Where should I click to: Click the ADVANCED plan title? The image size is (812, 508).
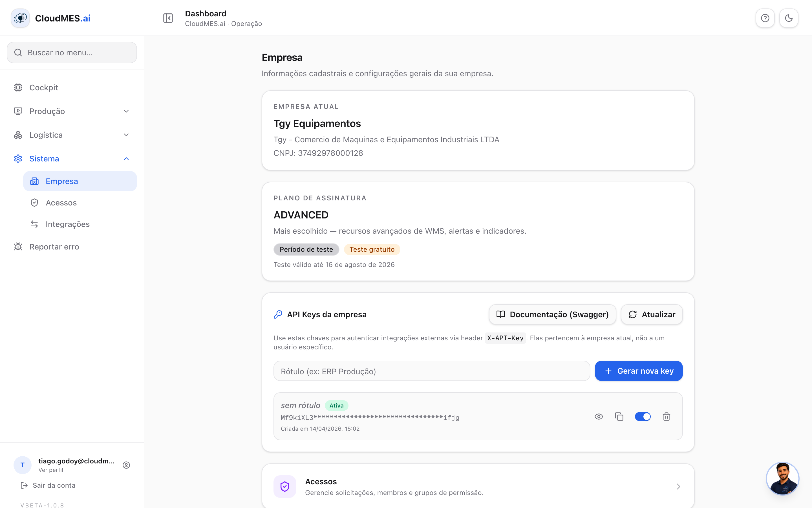click(x=301, y=215)
